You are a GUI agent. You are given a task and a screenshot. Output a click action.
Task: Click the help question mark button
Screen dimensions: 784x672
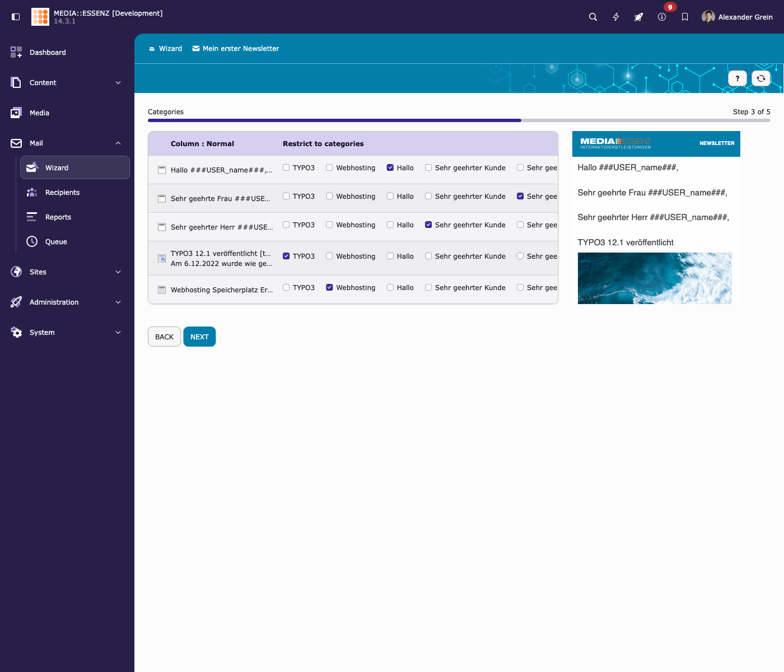point(738,78)
